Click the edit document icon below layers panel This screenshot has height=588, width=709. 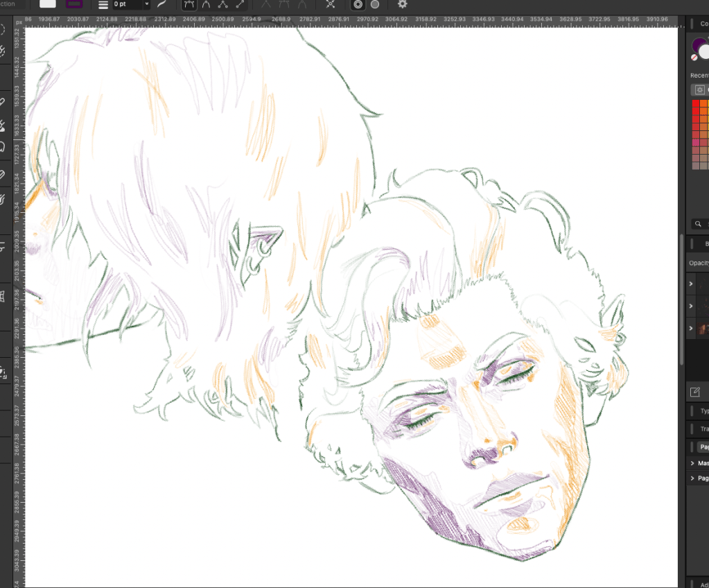click(695, 392)
